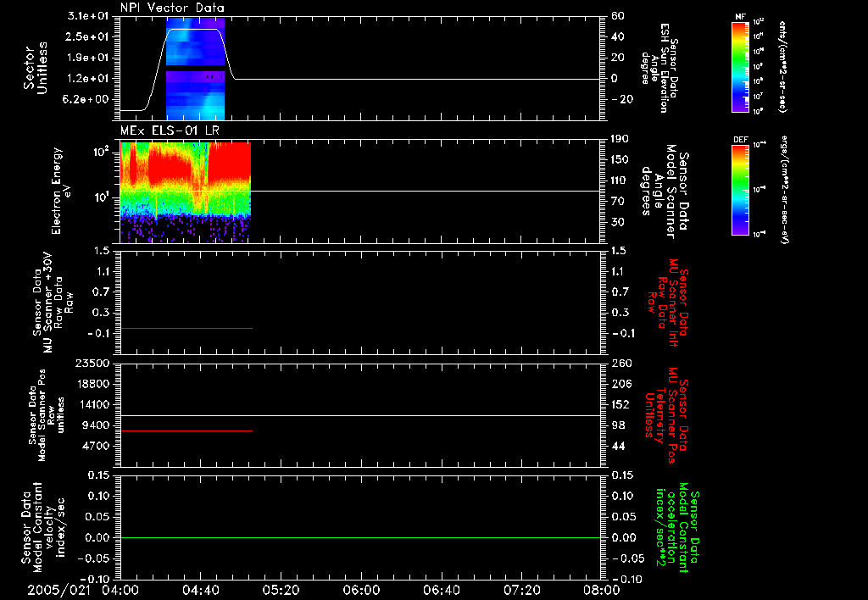Click the Model Scanner Angle degrees axis label

tap(665, 192)
